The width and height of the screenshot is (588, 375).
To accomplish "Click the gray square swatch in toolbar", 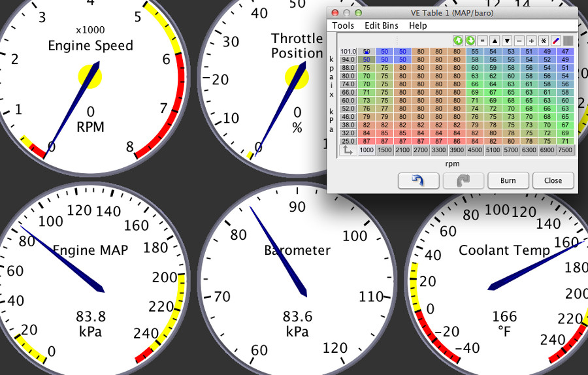I will pyautogui.click(x=568, y=41).
